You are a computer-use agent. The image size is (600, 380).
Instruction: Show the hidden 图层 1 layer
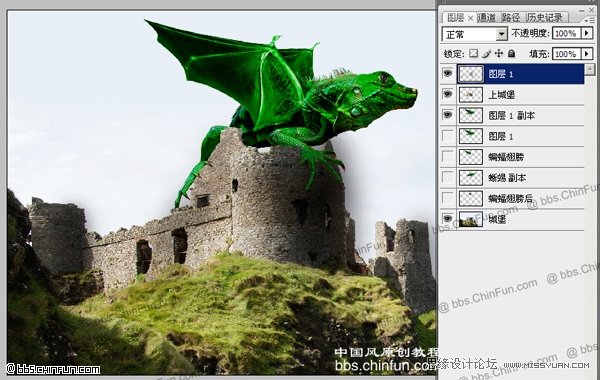tap(447, 135)
